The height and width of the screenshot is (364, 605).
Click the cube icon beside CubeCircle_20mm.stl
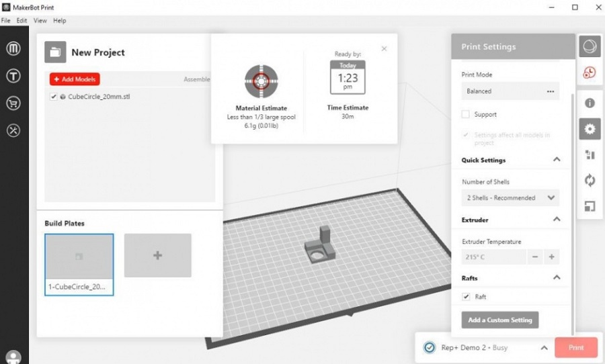63,97
